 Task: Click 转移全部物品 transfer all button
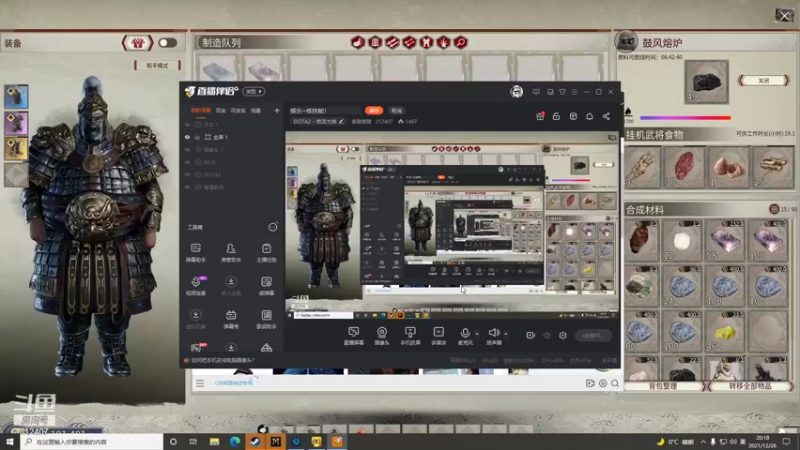749,386
